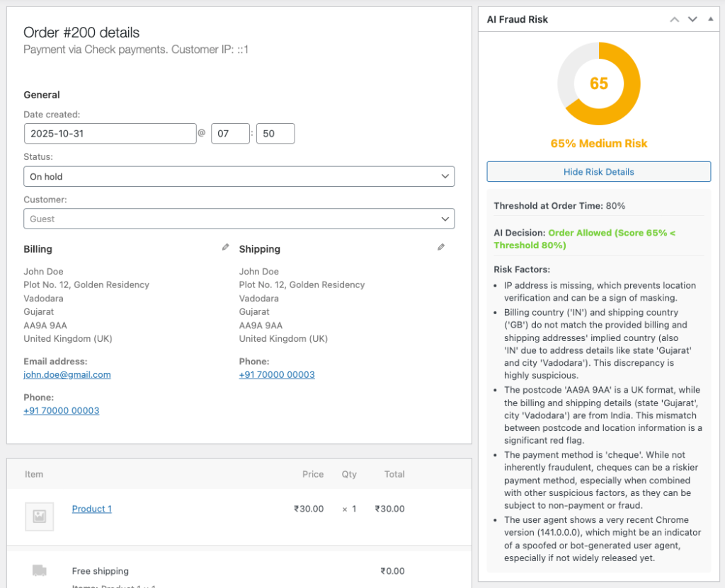
Task: Open the Customer Guest dropdown
Action: tap(239, 219)
